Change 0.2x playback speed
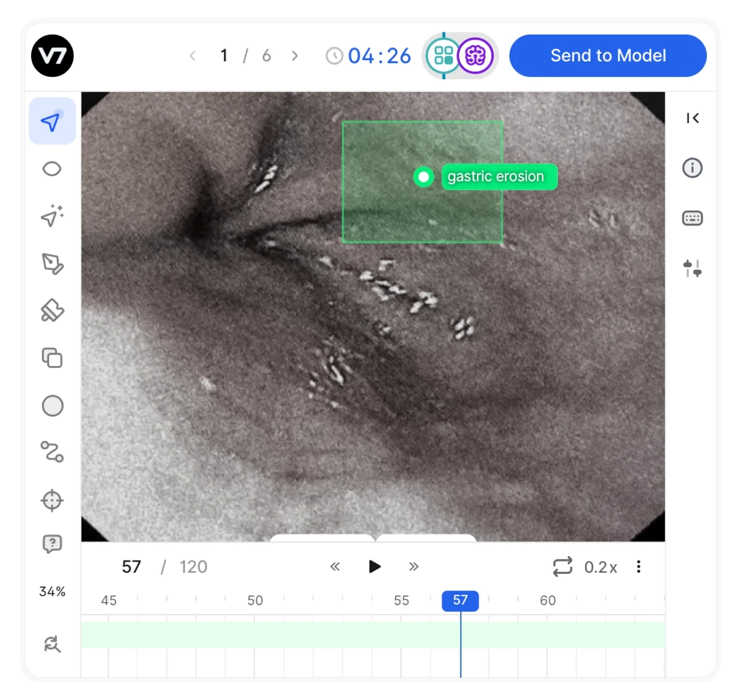This screenshot has width=741, height=700. pos(600,568)
